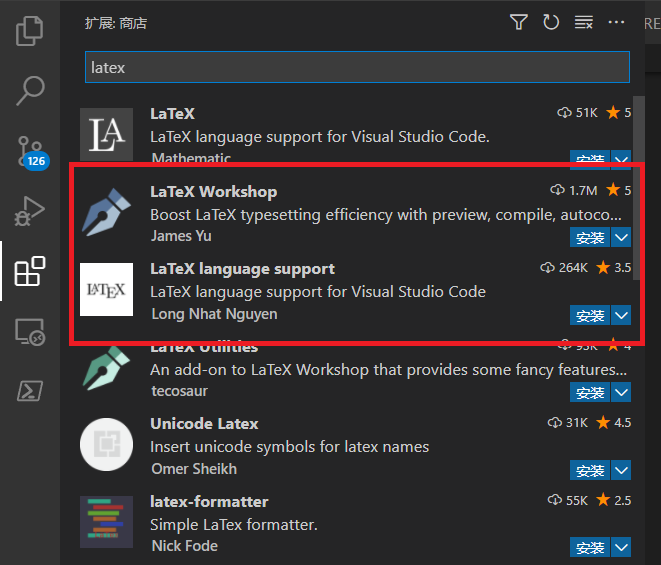Open the Remote Explorer view
This screenshot has width=661, height=565.
coord(30,332)
